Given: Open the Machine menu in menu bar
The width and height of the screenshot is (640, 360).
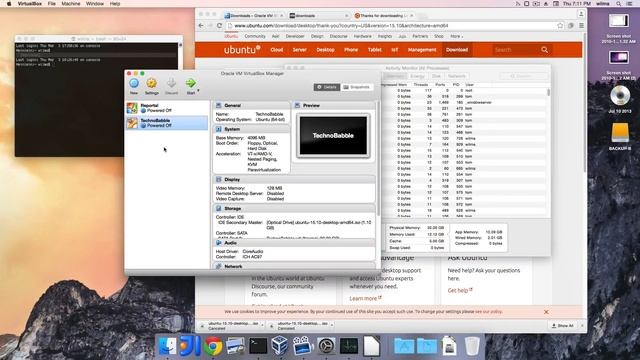Looking at the screenshot, I should point(71,4).
